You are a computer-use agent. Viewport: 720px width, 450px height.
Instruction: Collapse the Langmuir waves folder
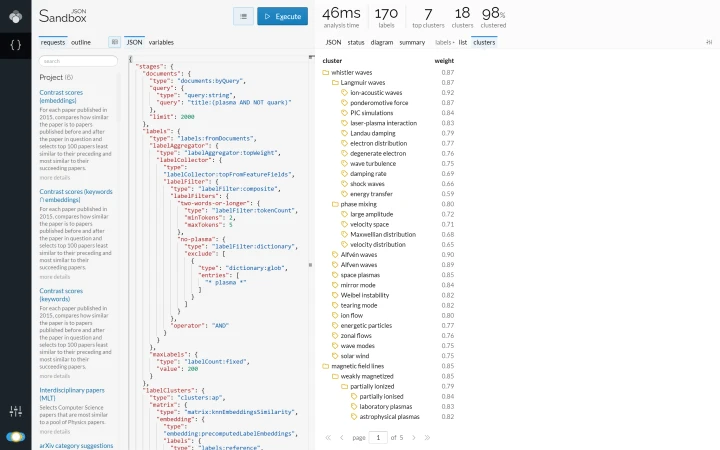pos(335,83)
